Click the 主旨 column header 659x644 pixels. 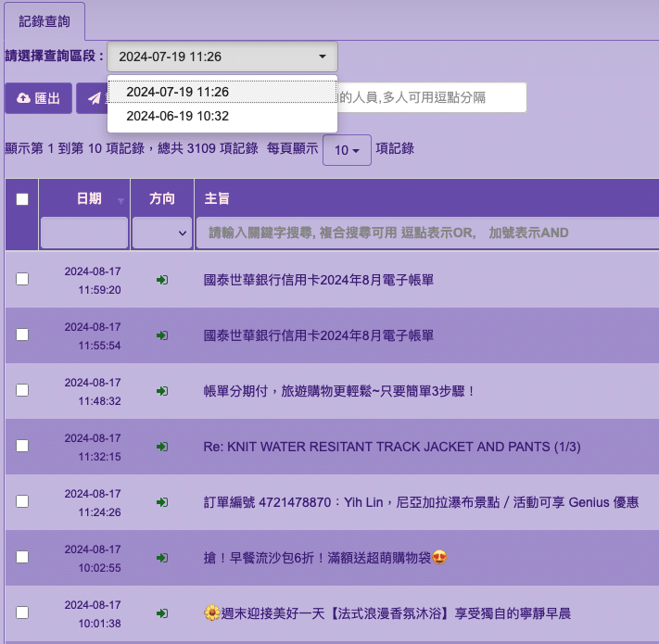click(x=217, y=198)
